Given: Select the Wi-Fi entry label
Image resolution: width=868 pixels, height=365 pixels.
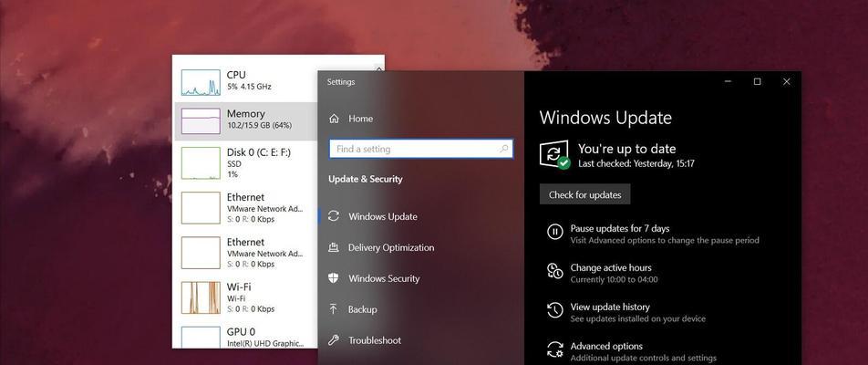Looking at the screenshot, I should coord(239,287).
